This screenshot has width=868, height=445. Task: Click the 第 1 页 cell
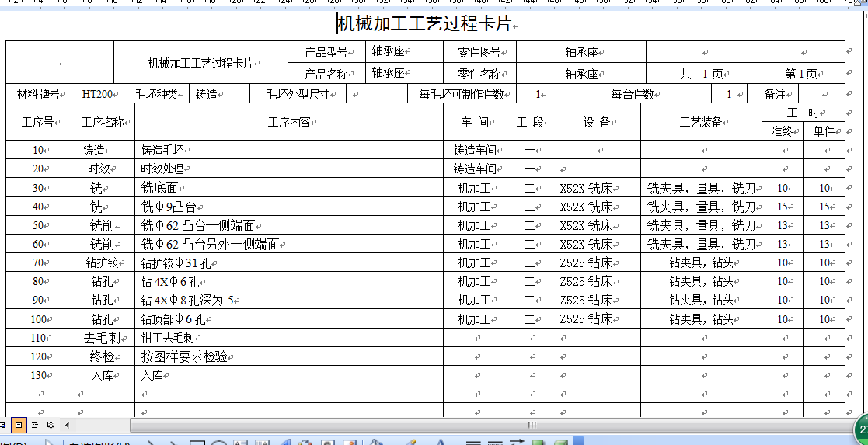tap(801, 74)
